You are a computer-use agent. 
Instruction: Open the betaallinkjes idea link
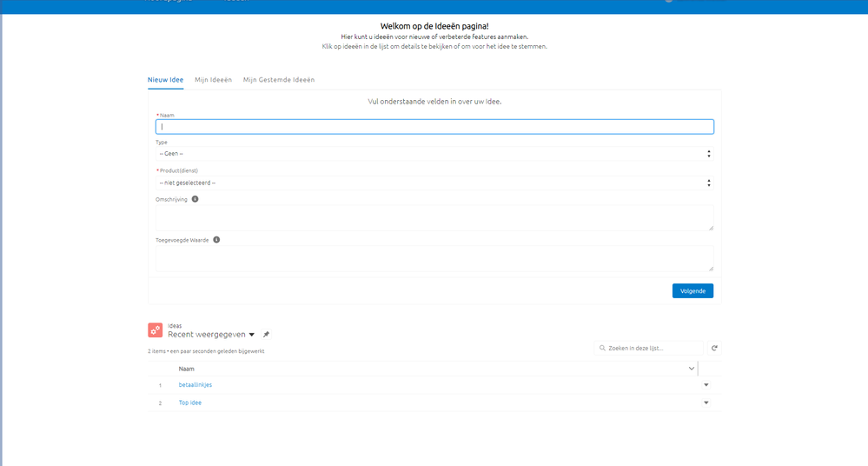coord(195,384)
